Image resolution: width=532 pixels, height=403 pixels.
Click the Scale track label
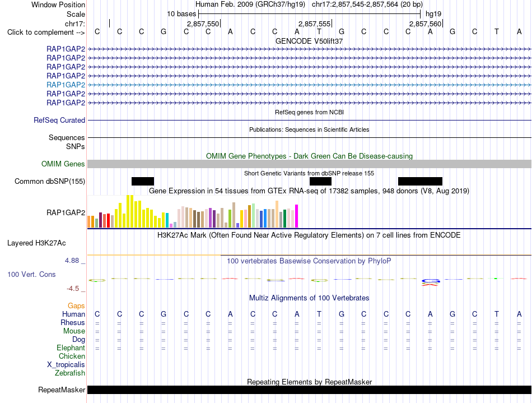(x=76, y=14)
